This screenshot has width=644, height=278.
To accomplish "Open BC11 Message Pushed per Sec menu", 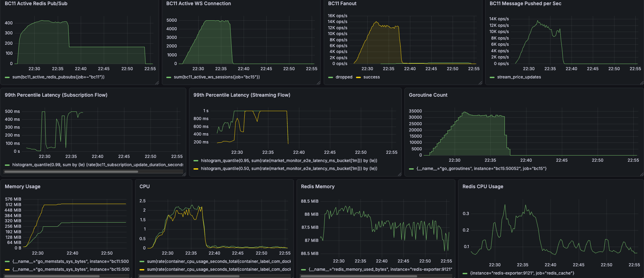I will pos(525,3).
